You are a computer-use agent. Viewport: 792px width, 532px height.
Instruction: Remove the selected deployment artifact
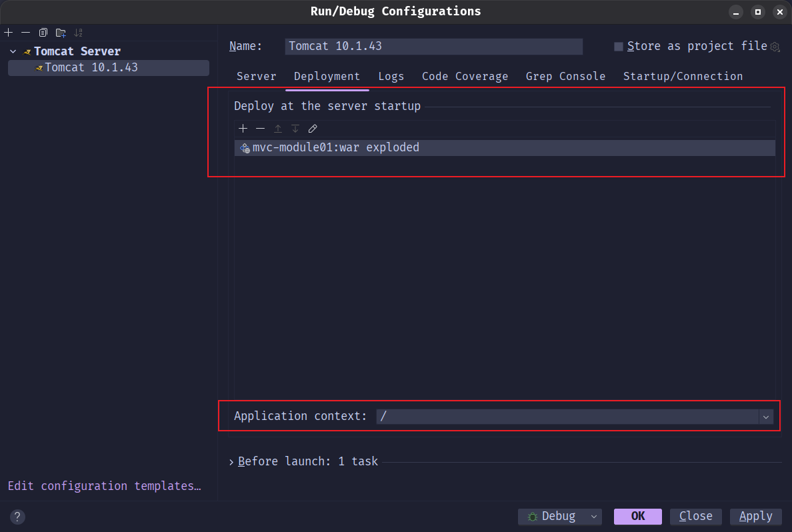[x=261, y=129]
